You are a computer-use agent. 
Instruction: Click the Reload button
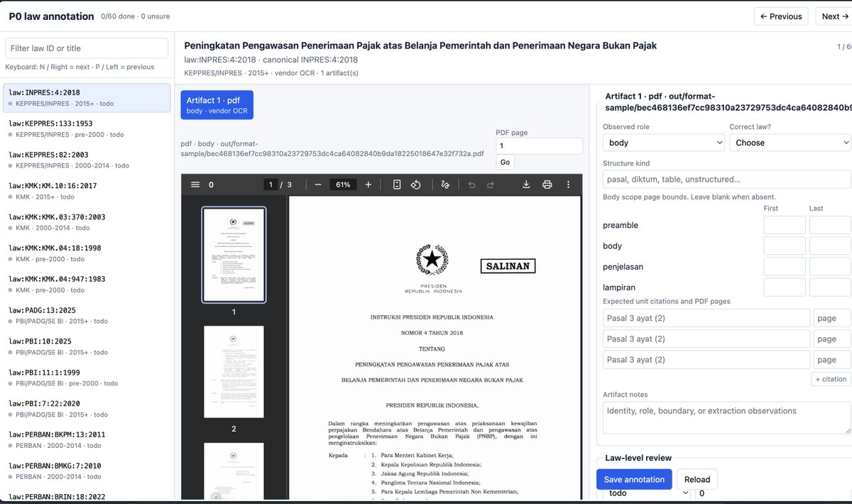[x=697, y=479]
